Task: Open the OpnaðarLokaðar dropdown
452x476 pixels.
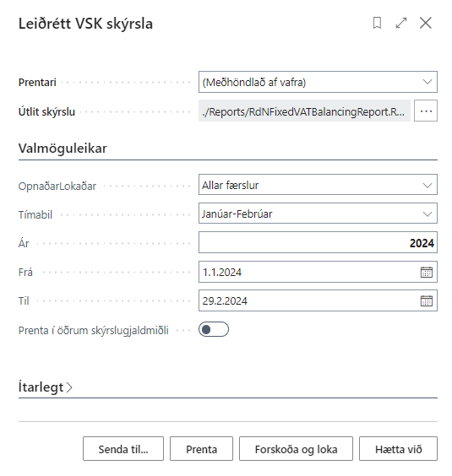Action: click(318, 185)
